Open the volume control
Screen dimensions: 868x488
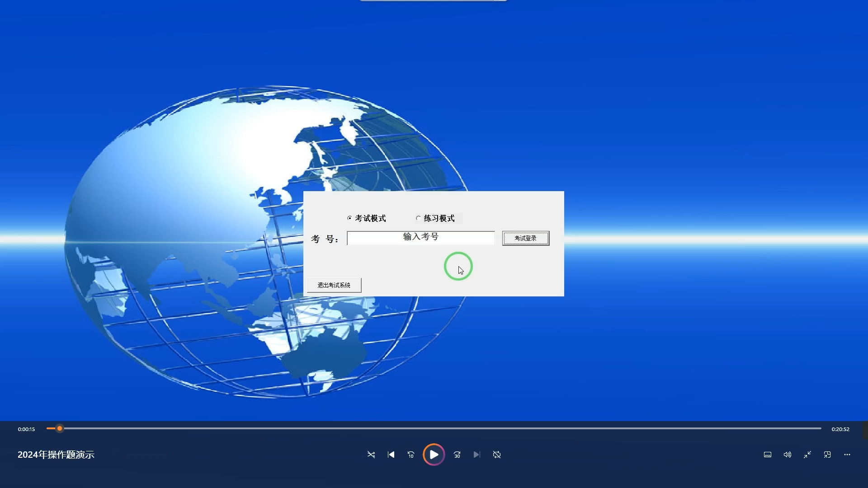[788, 455]
